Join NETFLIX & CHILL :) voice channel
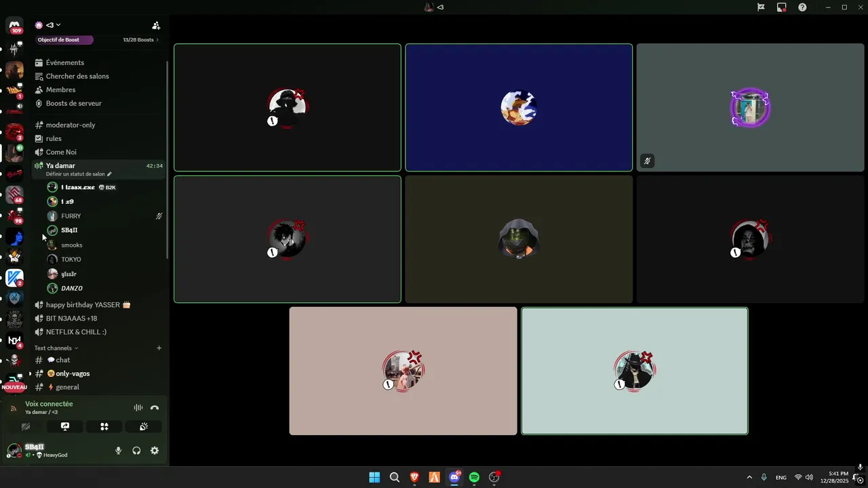This screenshot has height=488, width=868. [76, 332]
